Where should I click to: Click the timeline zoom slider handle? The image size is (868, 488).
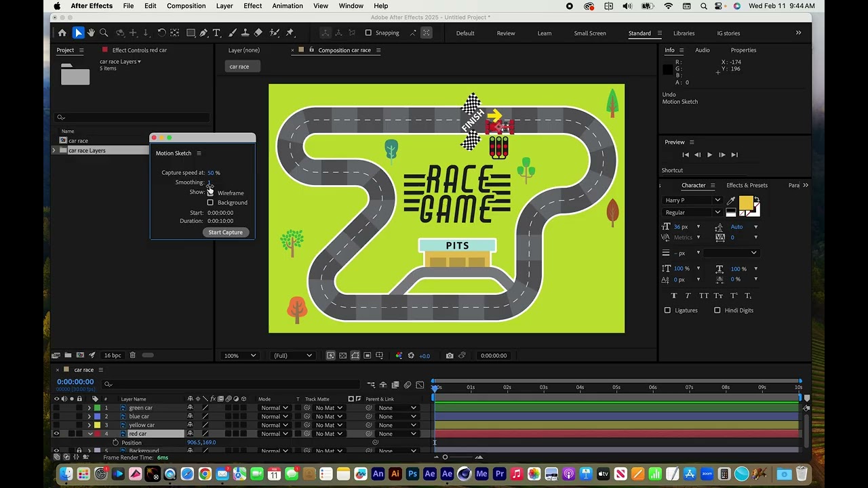pyautogui.click(x=445, y=457)
